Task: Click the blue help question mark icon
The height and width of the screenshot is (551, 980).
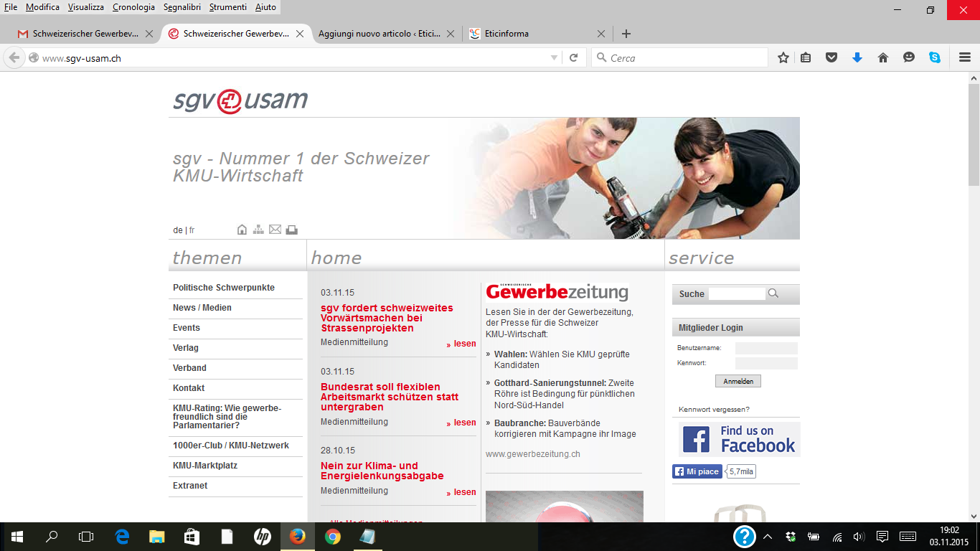Action: [745, 537]
